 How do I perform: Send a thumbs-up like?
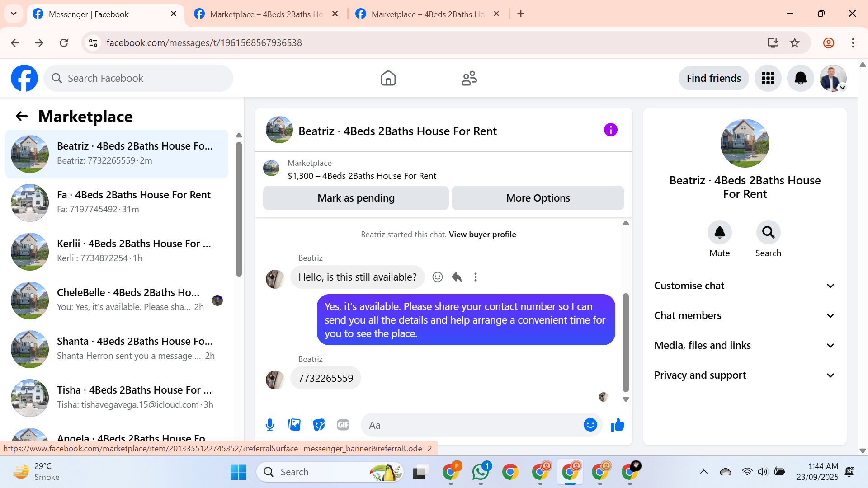click(617, 425)
